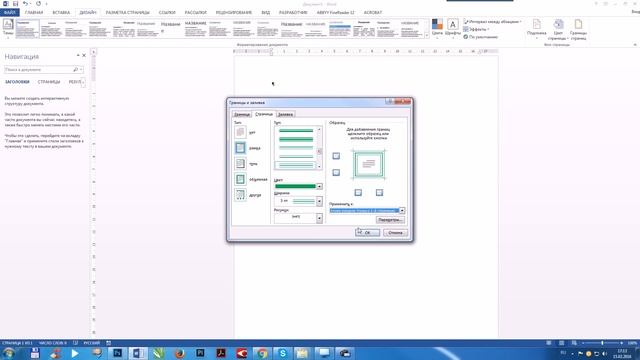640x360 pixels.
Task: Click the navigation pane search field
Action: pos(38,70)
